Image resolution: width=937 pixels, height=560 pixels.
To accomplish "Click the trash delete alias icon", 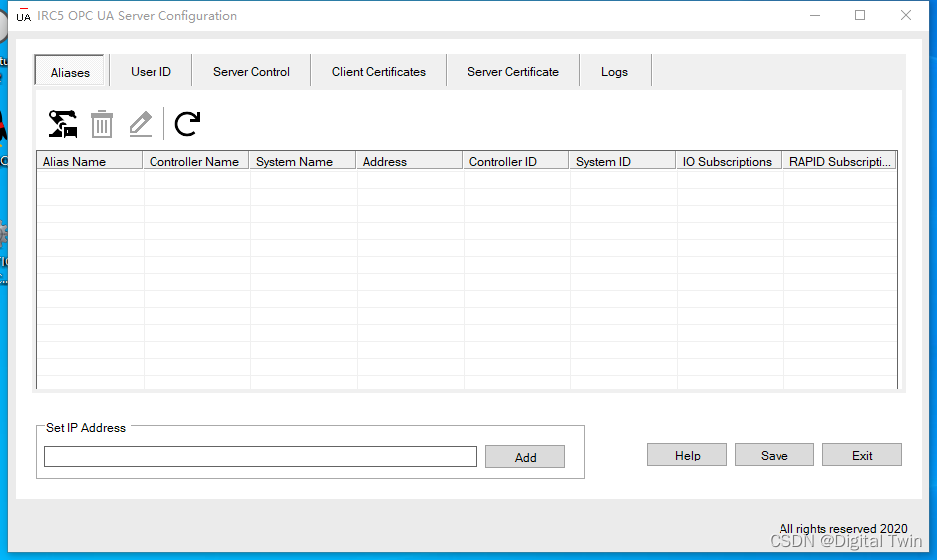I will point(102,124).
